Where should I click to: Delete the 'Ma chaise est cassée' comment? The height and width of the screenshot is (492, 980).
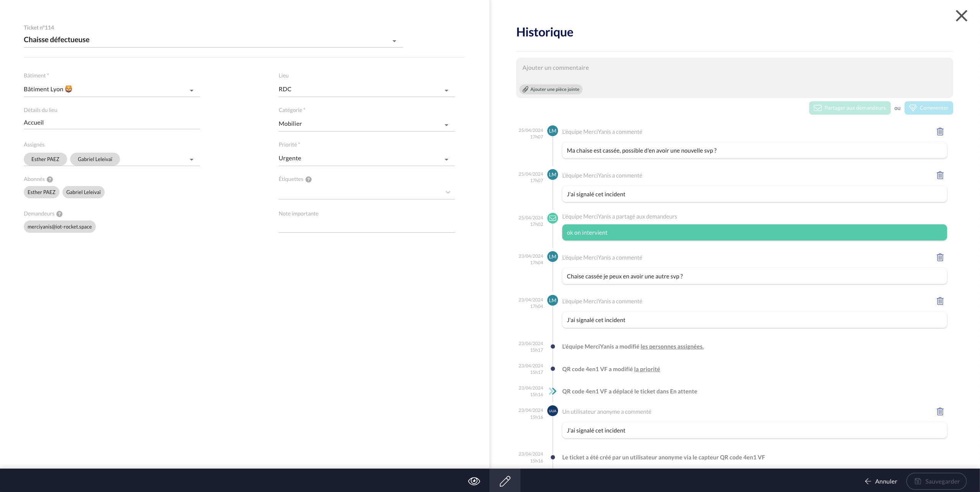point(940,132)
